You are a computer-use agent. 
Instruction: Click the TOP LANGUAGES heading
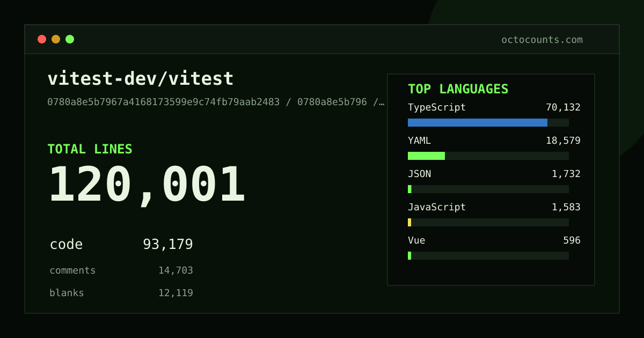tap(458, 89)
